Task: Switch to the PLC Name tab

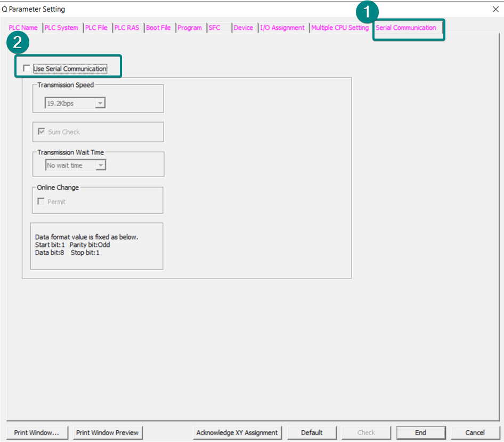Action: [23, 28]
